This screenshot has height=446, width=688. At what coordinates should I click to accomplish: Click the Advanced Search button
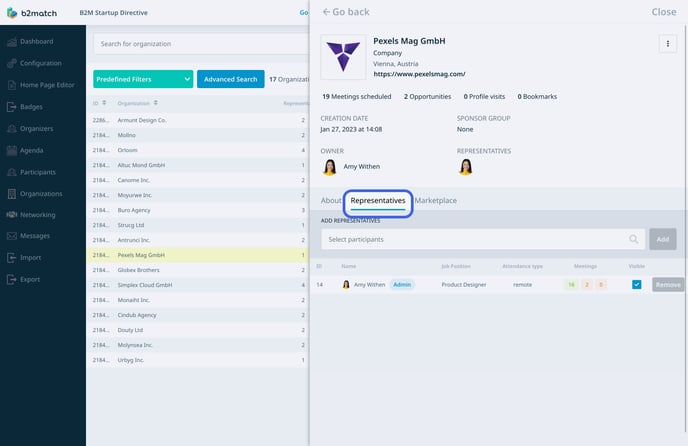point(230,79)
